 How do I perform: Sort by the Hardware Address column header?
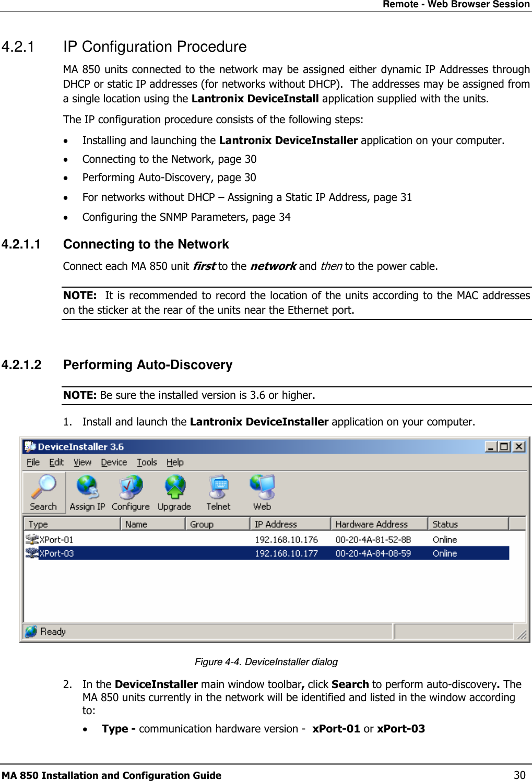click(x=380, y=524)
